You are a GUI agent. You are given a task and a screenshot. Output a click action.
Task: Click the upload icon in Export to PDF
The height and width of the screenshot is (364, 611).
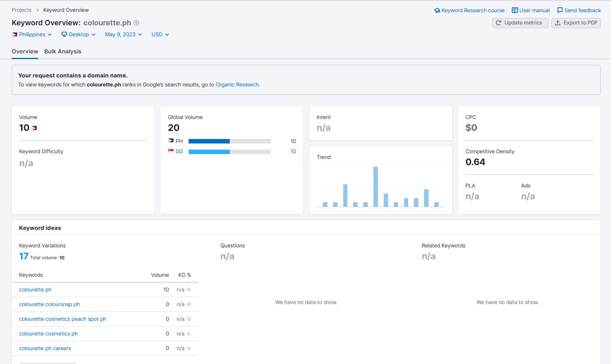[x=558, y=23]
